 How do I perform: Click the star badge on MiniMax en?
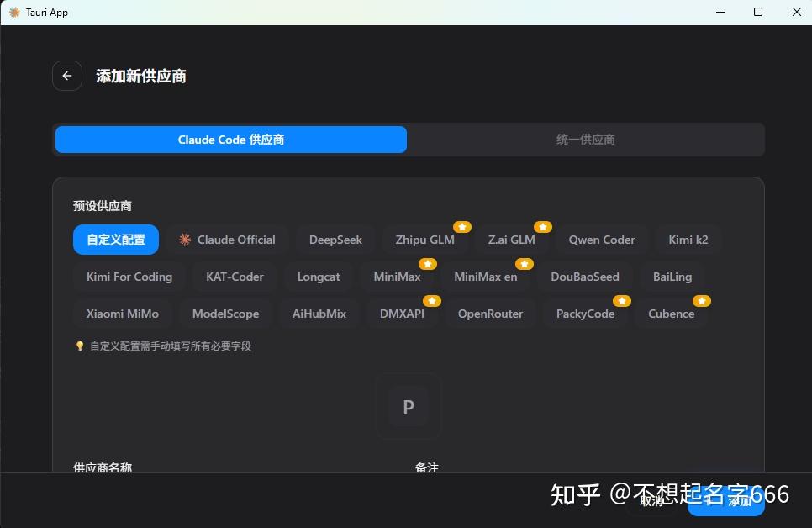pyautogui.click(x=525, y=263)
